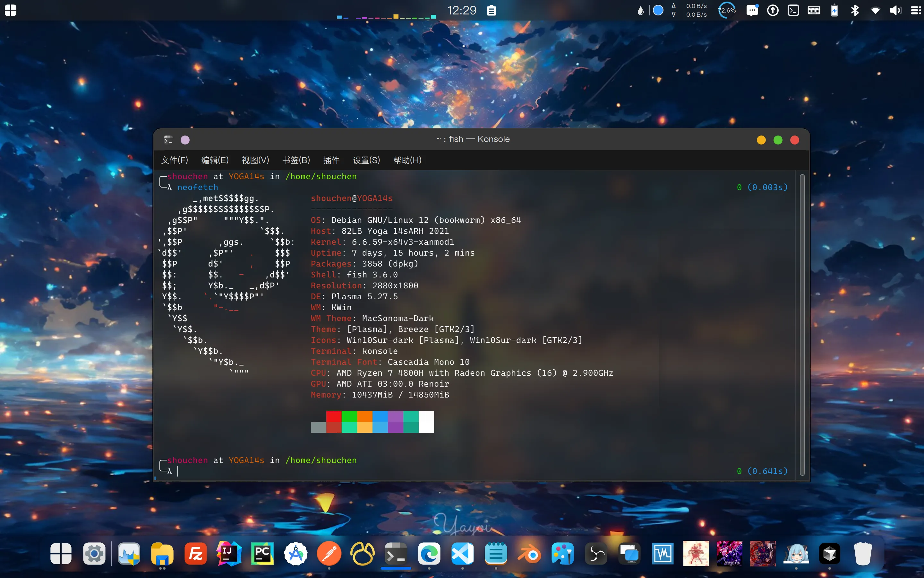The image size is (924, 578).
Task: Launch Blender from the dock
Action: point(529,554)
